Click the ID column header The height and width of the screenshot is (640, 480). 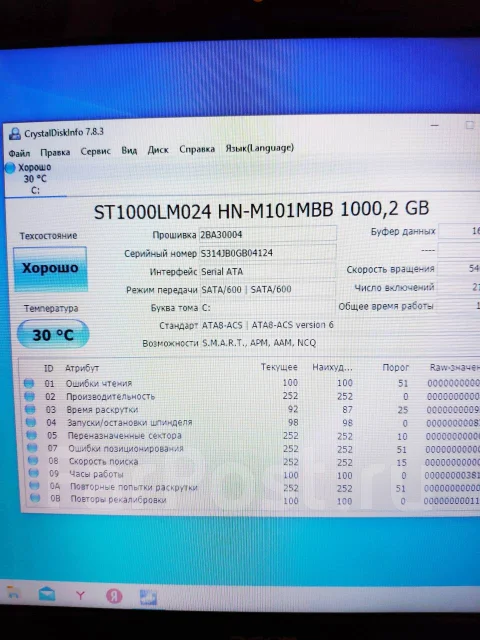tap(49, 368)
